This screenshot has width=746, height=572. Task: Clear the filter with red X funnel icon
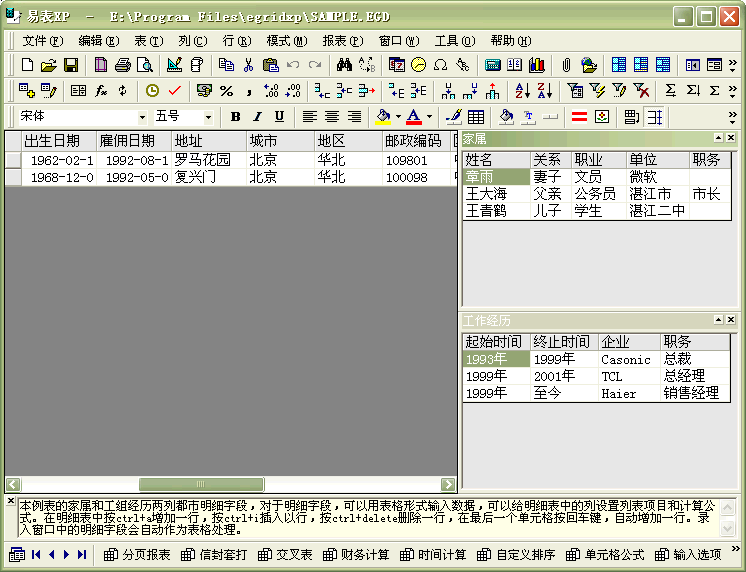pos(641,90)
